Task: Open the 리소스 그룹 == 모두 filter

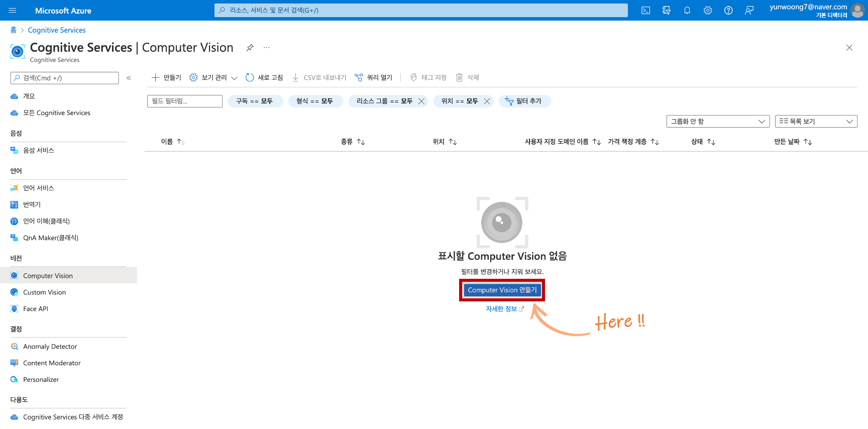Action: tap(384, 101)
